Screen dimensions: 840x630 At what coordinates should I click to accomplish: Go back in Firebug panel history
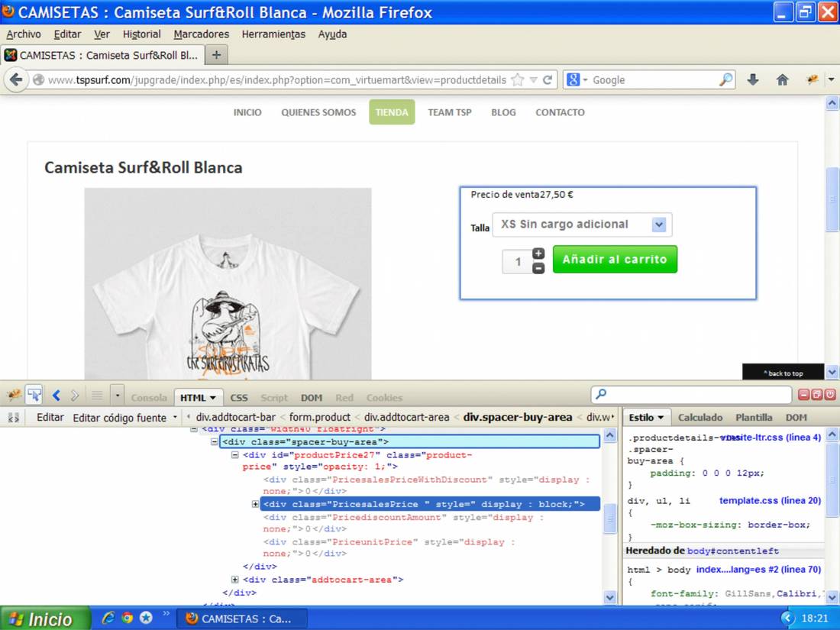(x=57, y=396)
